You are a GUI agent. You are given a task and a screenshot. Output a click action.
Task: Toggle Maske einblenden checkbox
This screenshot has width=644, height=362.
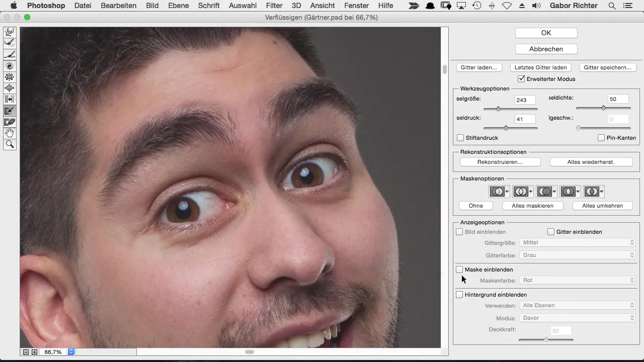coord(459,269)
